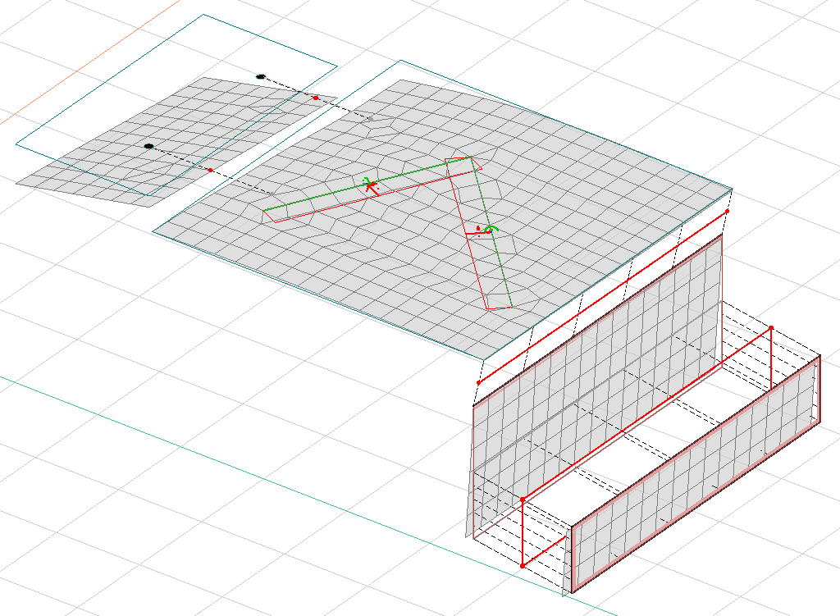The height and width of the screenshot is (616, 840).
Task: Select the upper black support node
Action: point(261,76)
